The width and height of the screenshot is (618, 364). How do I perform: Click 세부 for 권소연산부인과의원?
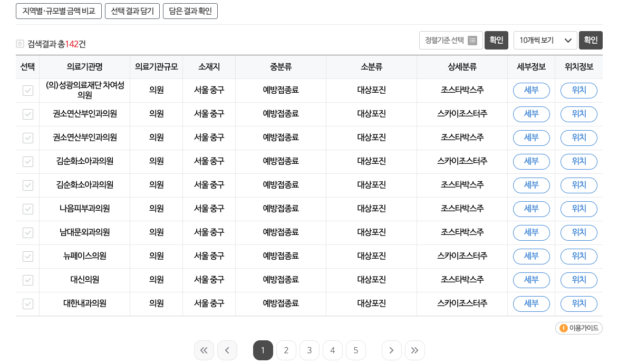[531, 114]
